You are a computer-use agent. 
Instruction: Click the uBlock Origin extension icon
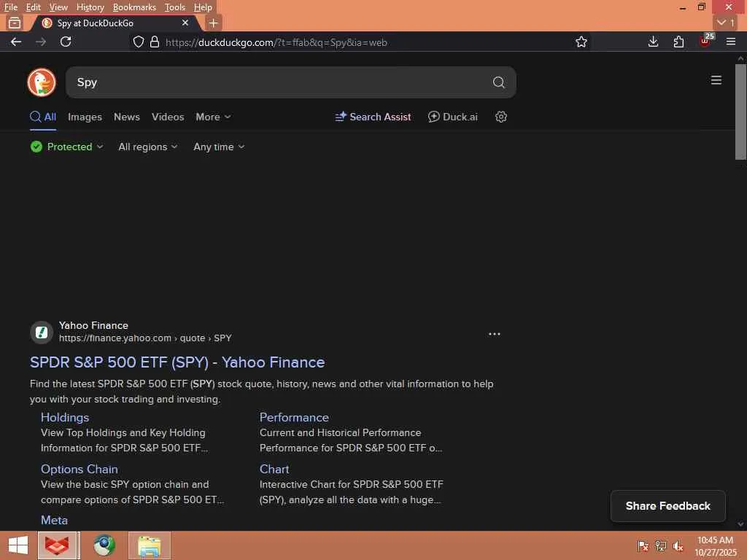(706, 41)
